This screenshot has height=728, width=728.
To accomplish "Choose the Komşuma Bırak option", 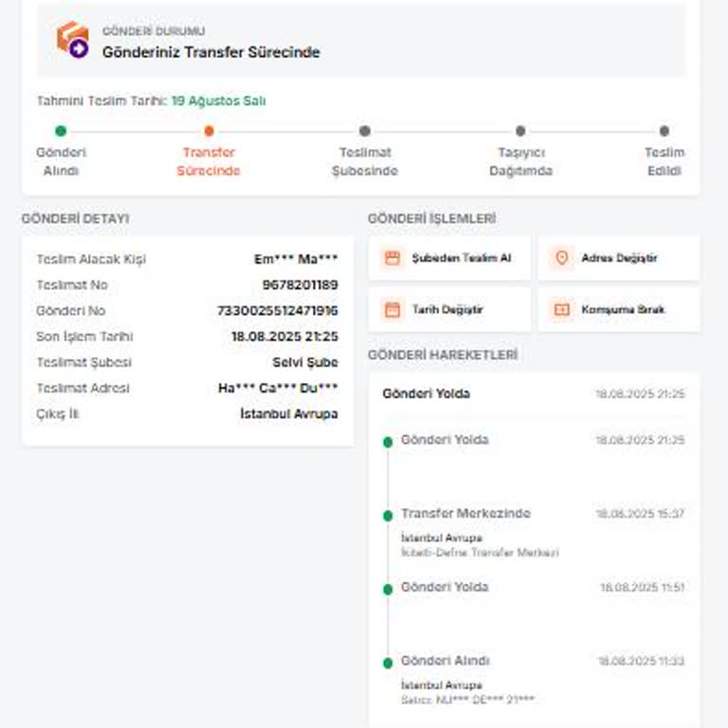I will 619,309.
